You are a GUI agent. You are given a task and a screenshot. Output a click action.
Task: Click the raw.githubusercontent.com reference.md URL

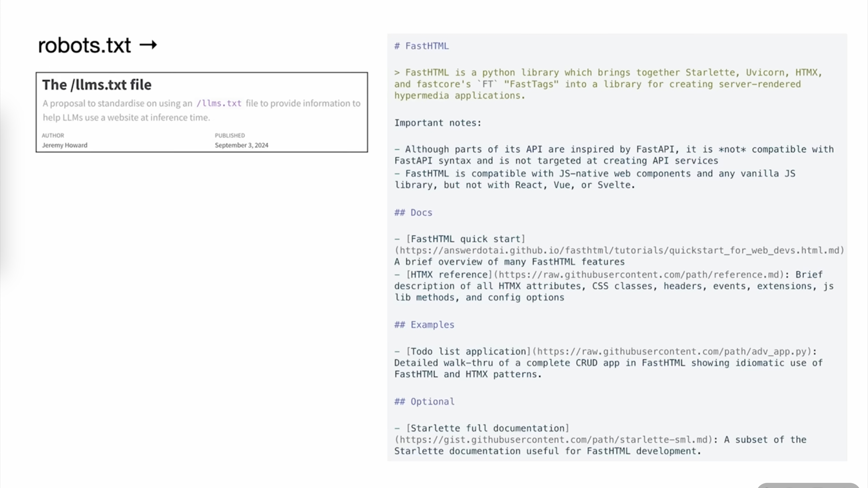pyautogui.click(x=639, y=275)
